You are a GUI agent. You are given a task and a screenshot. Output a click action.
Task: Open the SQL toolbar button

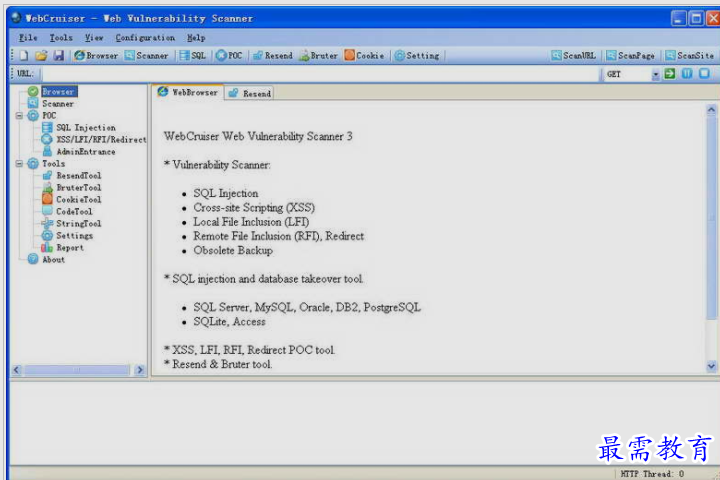tap(193, 56)
